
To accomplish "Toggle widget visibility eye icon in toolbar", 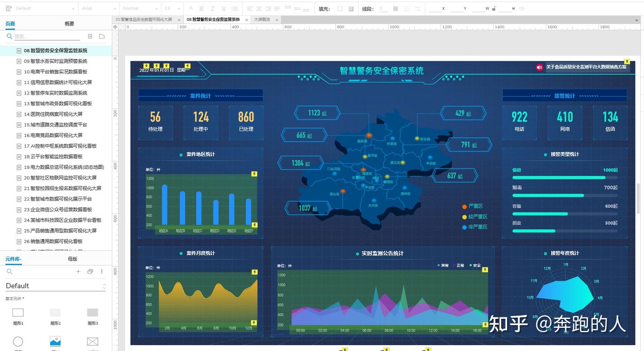I will click(521, 9).
